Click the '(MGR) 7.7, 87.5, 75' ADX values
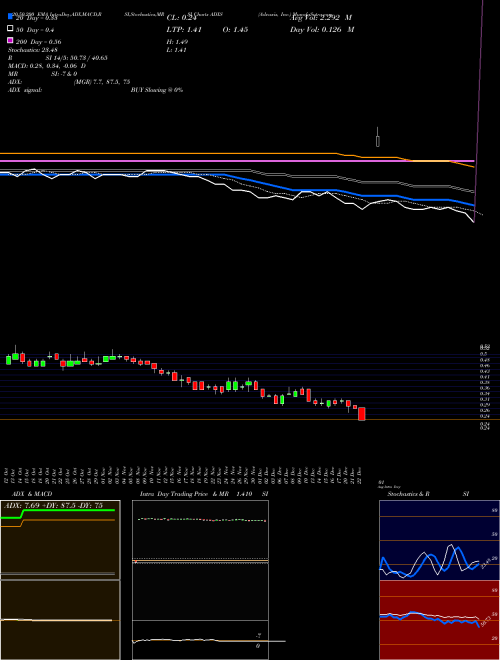The width and height of the screenshot is (500, 660). click(x=102, y=82)
